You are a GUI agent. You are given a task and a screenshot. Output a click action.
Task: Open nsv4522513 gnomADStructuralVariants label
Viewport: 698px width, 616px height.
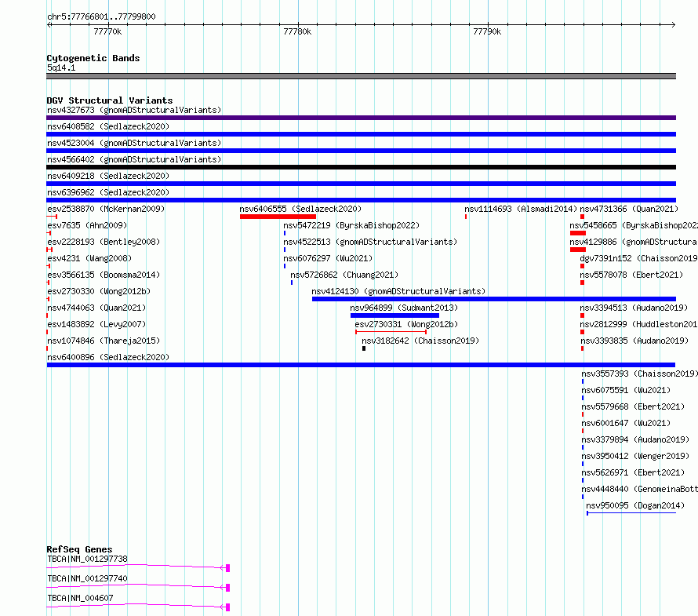370,242
